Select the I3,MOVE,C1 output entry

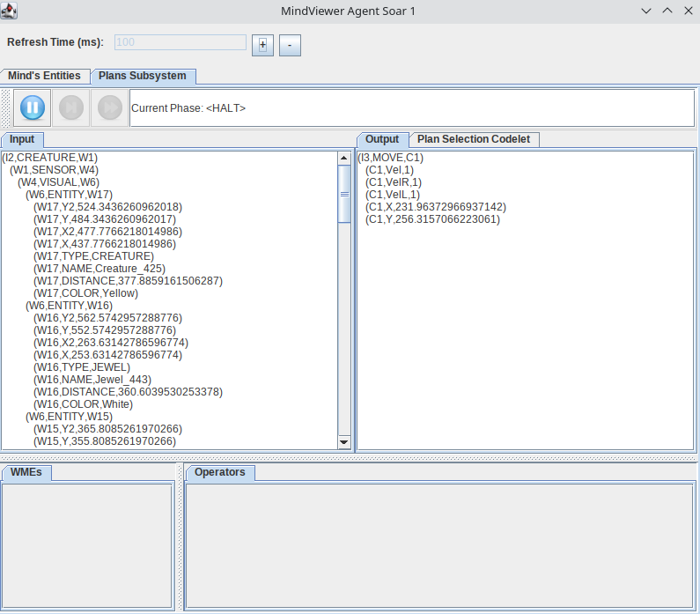pos(390,158)
